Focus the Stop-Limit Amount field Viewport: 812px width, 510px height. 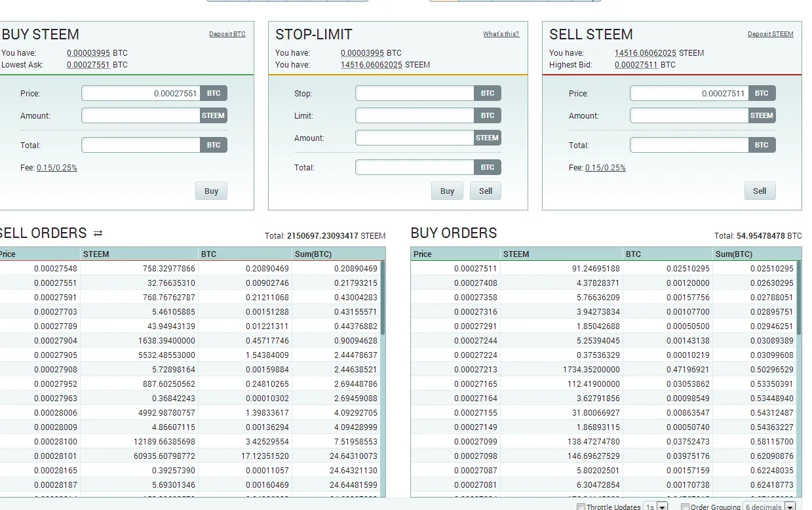415,138
